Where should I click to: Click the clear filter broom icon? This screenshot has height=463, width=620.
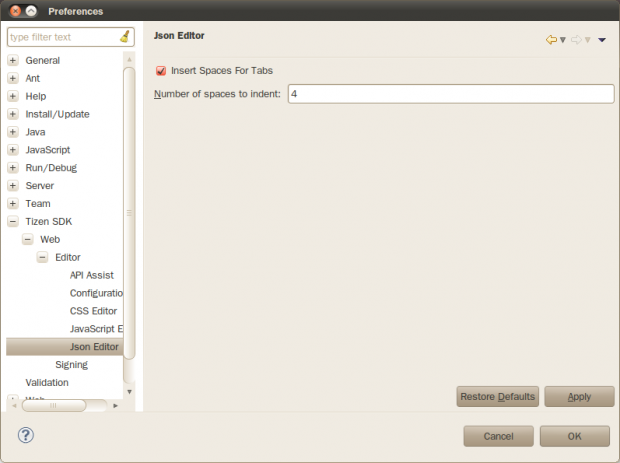pos(124,37)
